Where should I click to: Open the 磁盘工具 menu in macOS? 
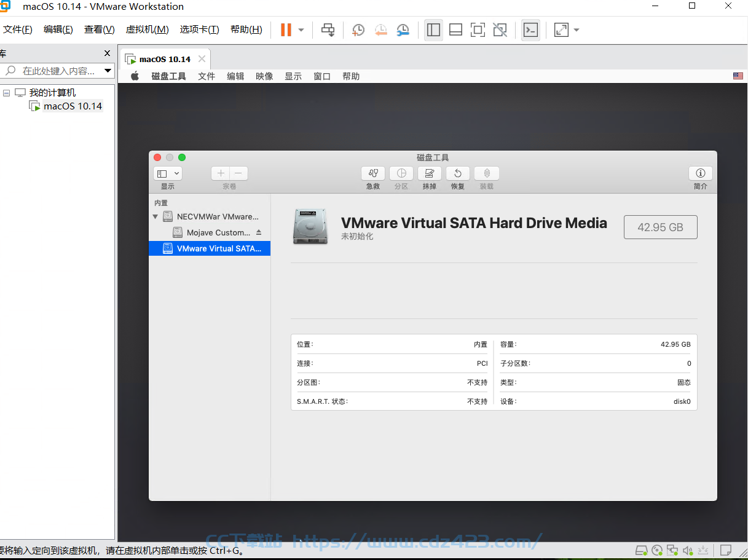coord(168,76)
